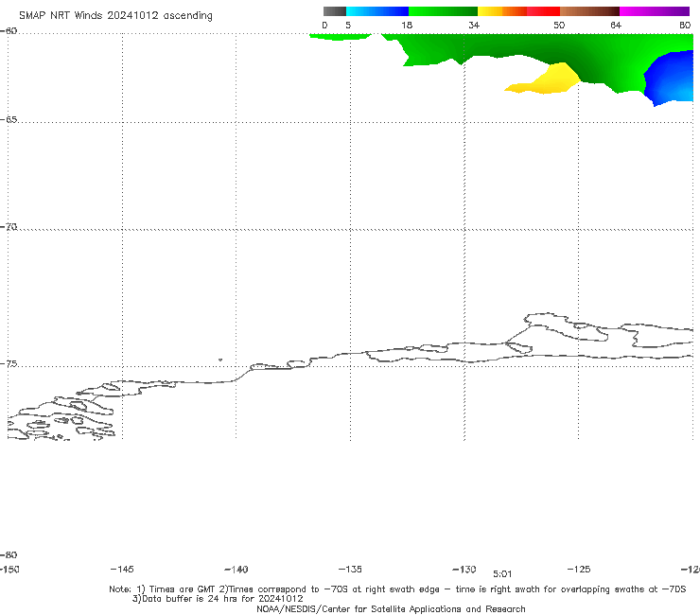Click the longitude label '-130'

[x=464, y=569]
